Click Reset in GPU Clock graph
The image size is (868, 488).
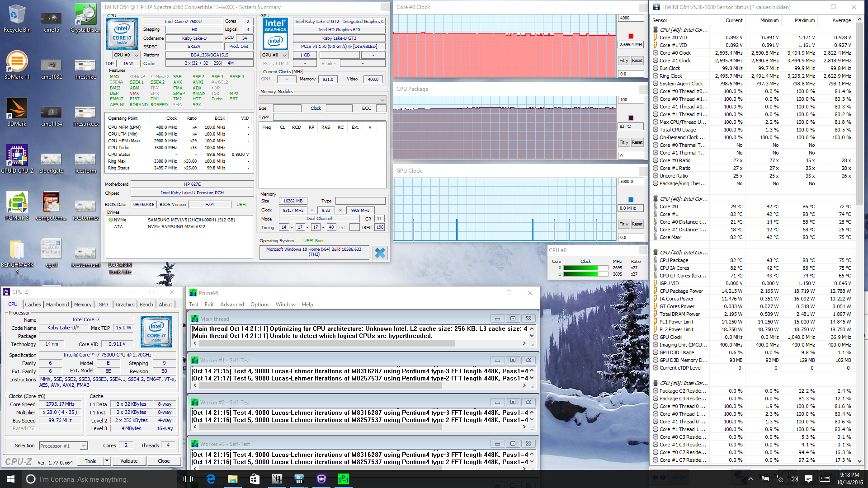pos(637,224)
